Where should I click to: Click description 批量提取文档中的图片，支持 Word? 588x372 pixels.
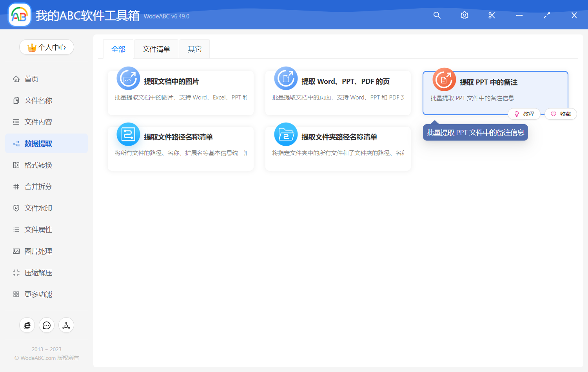pos(181,98)
